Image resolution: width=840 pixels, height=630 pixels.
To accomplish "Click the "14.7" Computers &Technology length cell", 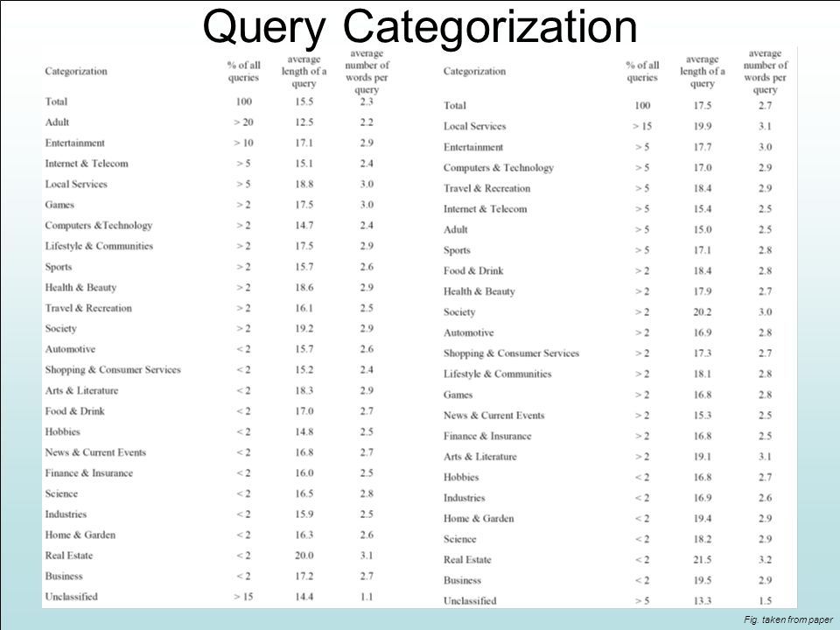I will click(x=304, y=226).
